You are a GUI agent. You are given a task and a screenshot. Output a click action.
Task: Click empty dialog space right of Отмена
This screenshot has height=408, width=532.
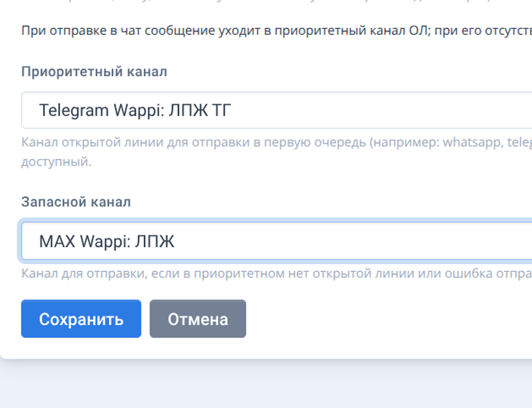(x=383, y=319)
